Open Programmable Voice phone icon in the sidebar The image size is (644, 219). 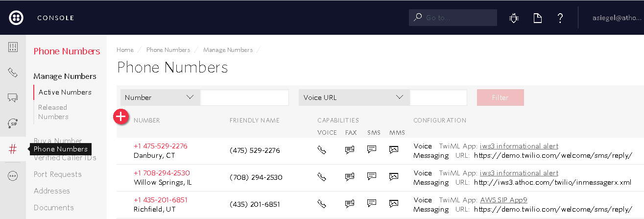[x=13, y=73]
